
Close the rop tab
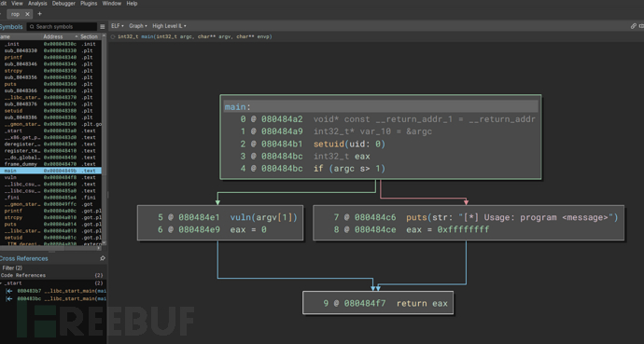pyautogui.click(x=27, y=14)
